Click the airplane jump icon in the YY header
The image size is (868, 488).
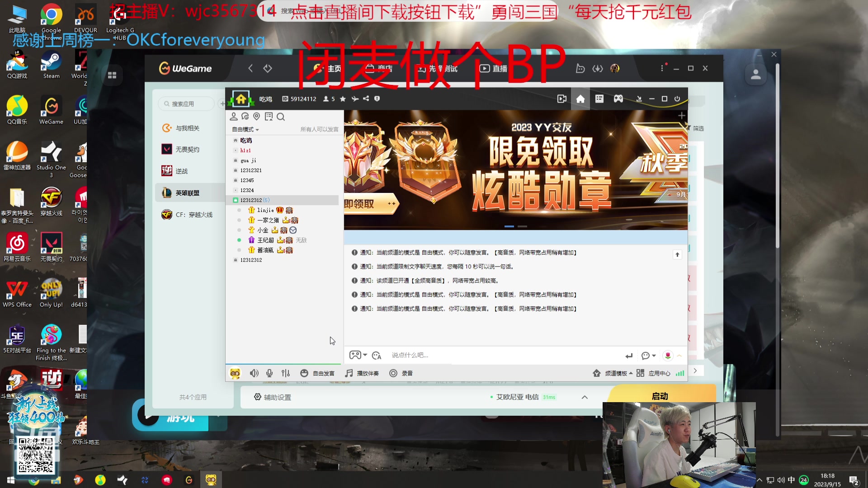[355, 99]
